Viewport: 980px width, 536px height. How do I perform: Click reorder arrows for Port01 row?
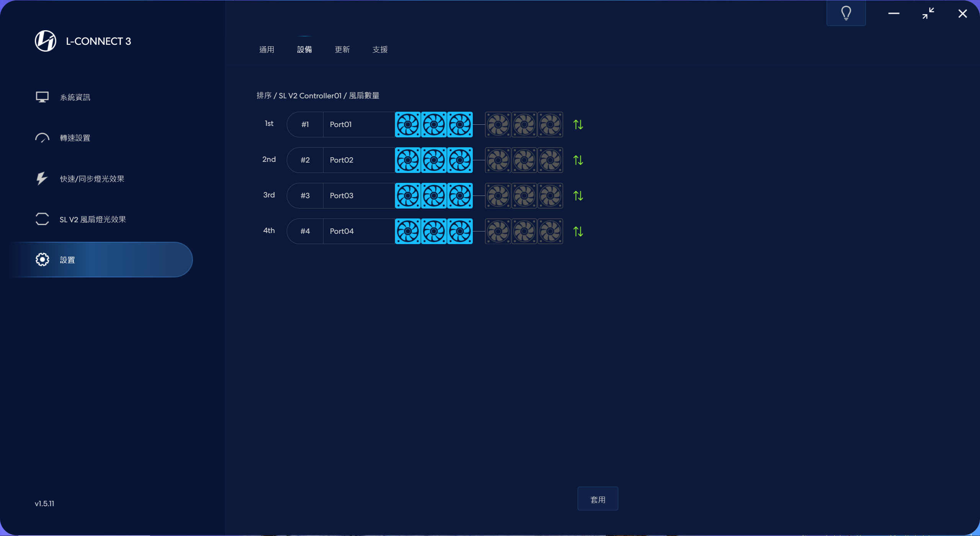click(x=578, y=125)
